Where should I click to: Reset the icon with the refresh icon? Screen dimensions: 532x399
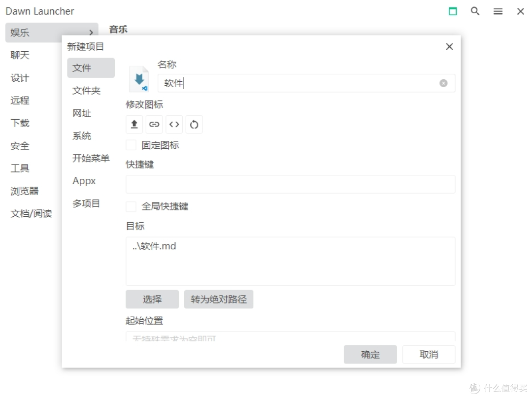[194, 124]
